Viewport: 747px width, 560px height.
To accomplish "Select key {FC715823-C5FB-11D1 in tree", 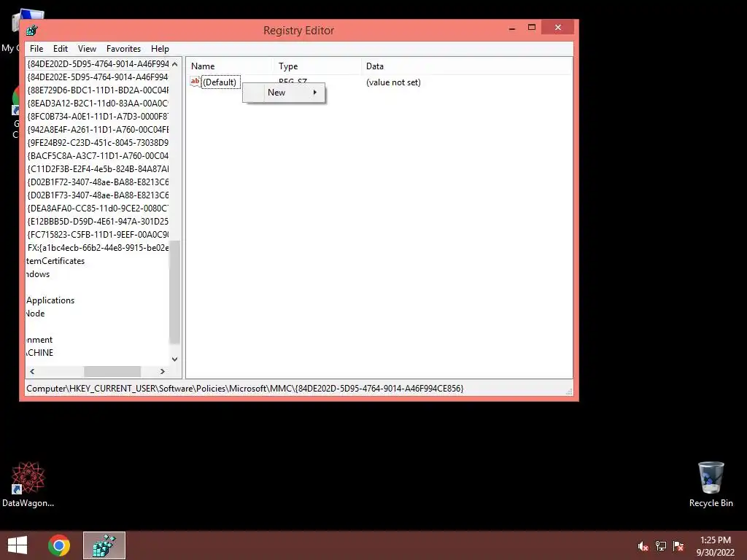I will click(x=98, y=234).
